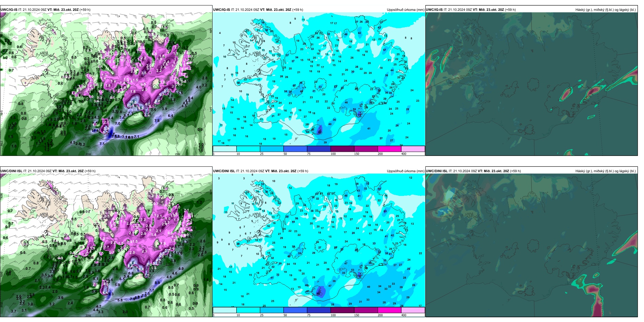Click 'Uppsöfnuð úrkoma (mm)' title on the DINI ISL panel

(x=405, y=171)
